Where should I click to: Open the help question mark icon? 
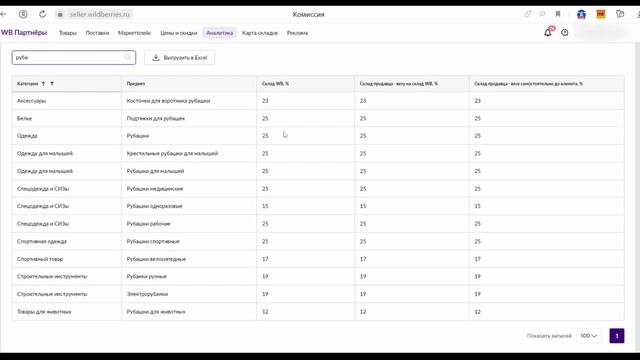point(564,33)
